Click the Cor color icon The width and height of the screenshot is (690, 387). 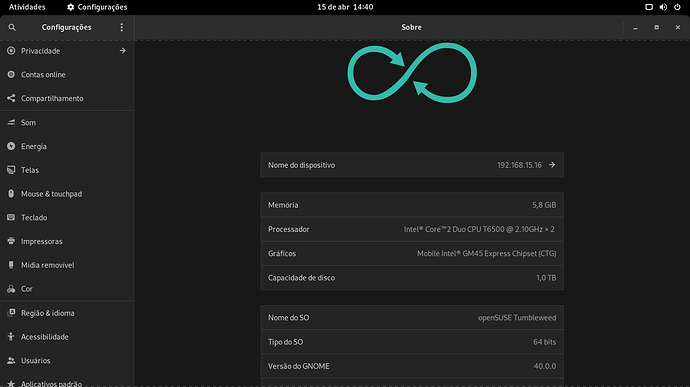coord(11,289)
